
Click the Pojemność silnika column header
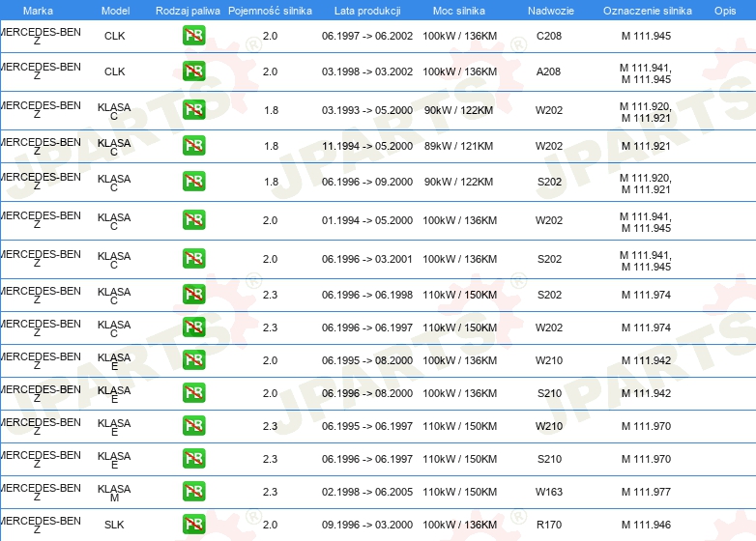(x=270, y=11)
